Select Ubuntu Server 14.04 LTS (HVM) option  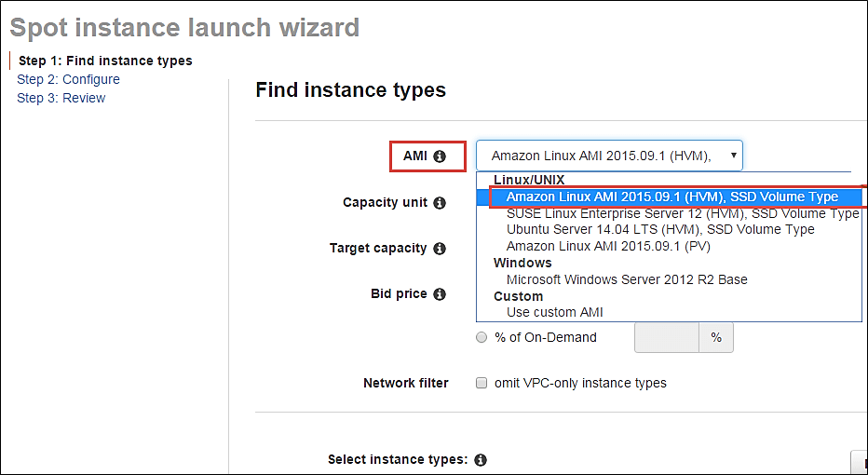pyautogui.click(x=659, y=229)
